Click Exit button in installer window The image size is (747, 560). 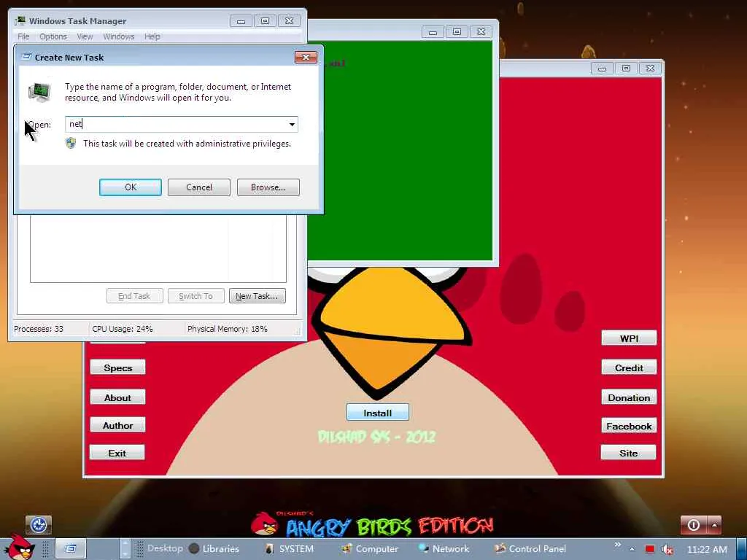click(x=117, y=453)
